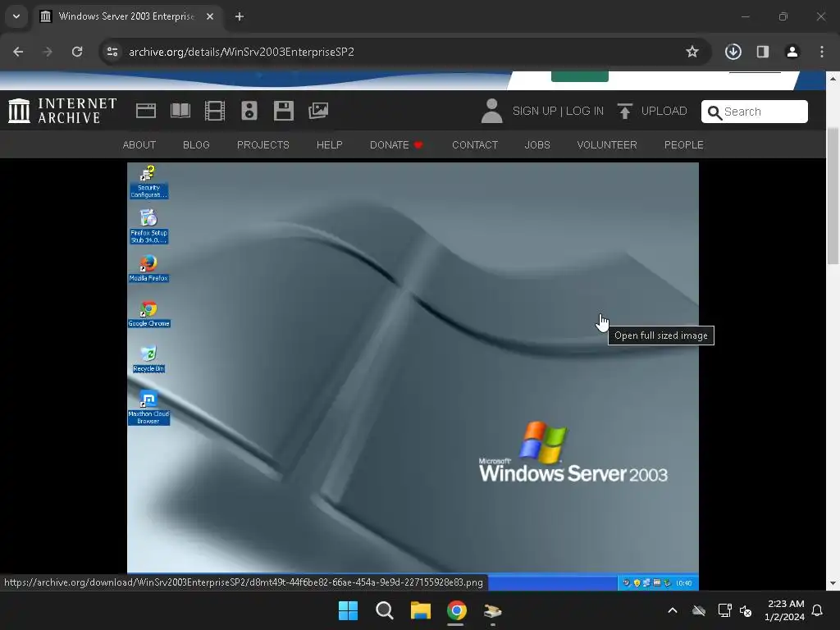Toggle Chrome side panel icon
This screenshot has width=840, height=630.
pos(762,52)
